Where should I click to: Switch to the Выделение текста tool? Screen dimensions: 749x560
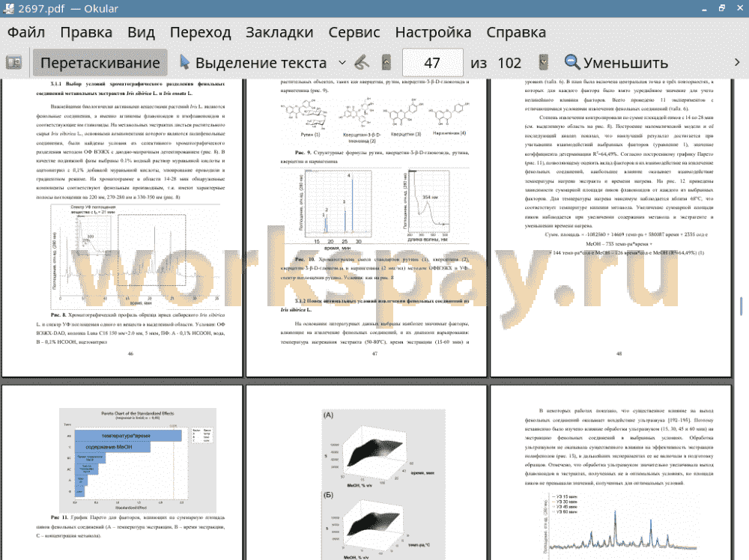click(252, 63)
